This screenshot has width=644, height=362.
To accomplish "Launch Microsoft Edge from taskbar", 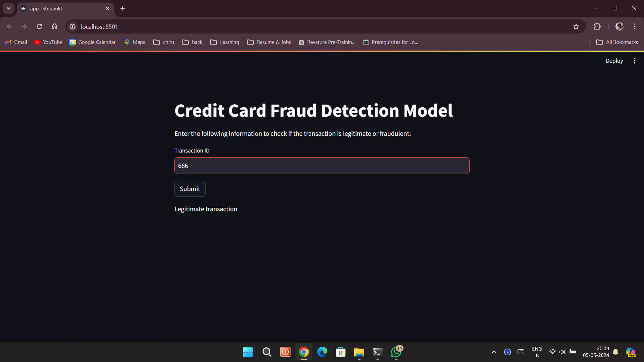I will click(322, 352).
